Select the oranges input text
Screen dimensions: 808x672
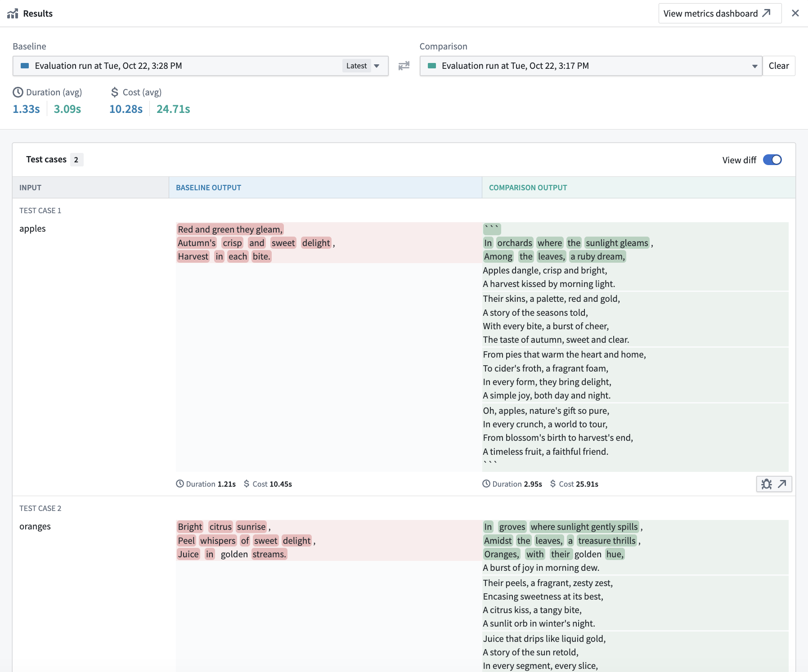click(35, 526)
